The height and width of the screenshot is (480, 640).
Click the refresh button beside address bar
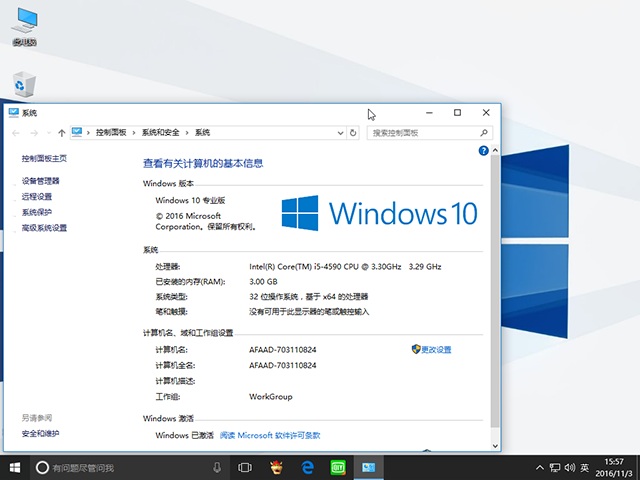pos(354,132)
